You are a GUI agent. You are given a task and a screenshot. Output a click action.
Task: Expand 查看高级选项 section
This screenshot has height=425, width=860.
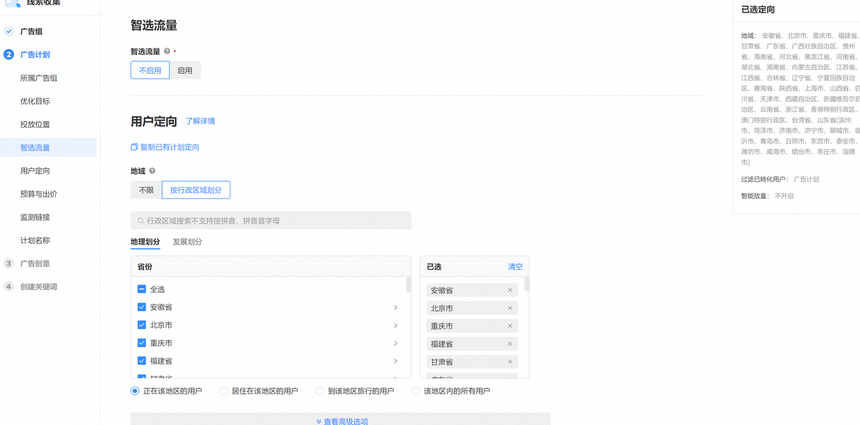[340, 421]
